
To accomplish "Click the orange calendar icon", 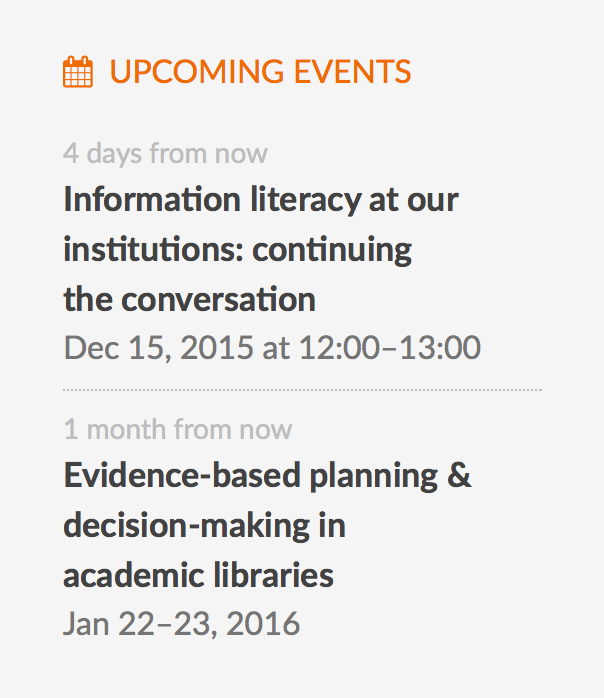I will (x=78, y=72).
